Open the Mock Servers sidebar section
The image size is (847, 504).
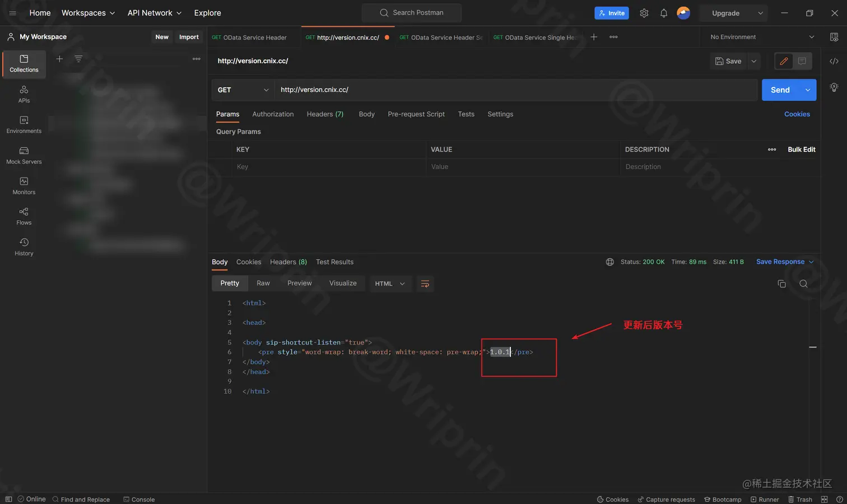[24, 156]
